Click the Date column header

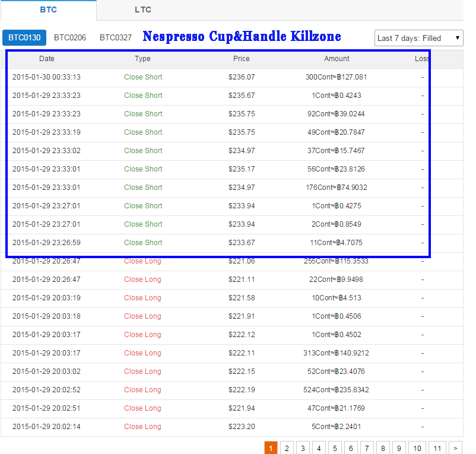[47, 59]
